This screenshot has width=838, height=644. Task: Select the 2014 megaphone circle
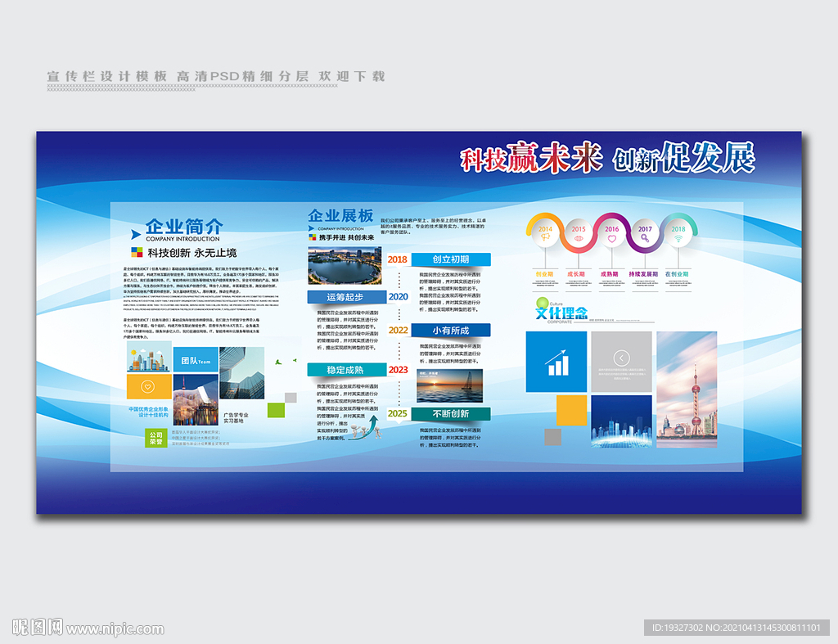[545, 233]
